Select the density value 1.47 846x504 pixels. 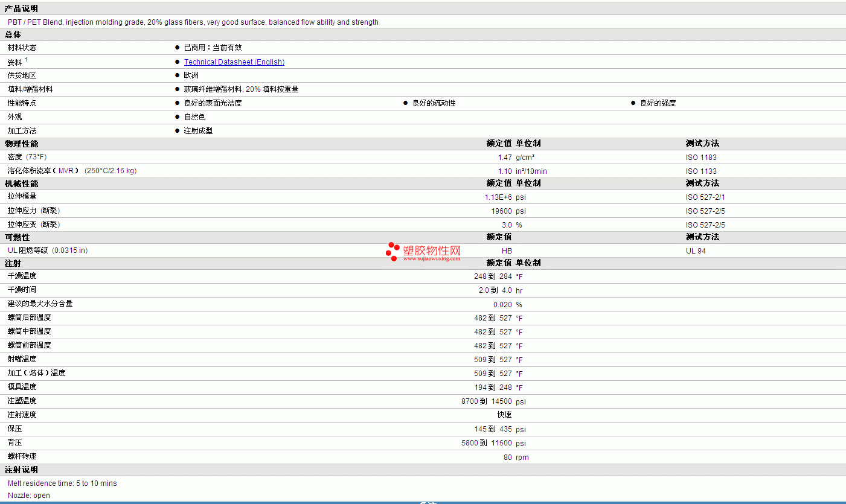click(505, 158)
